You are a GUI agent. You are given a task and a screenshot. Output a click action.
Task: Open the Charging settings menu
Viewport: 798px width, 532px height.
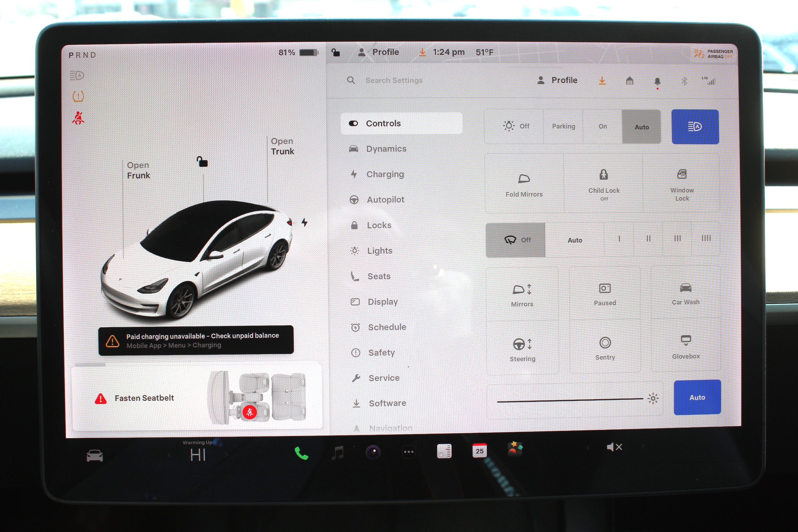(385, 174)
